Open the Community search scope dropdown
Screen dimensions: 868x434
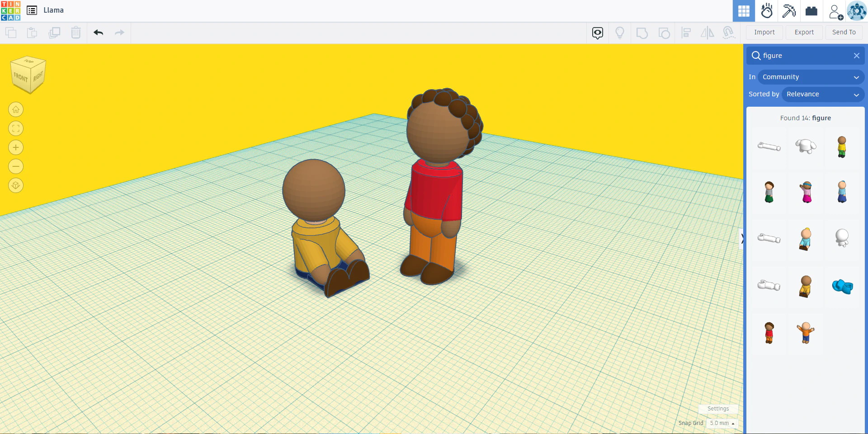[811, 77]
